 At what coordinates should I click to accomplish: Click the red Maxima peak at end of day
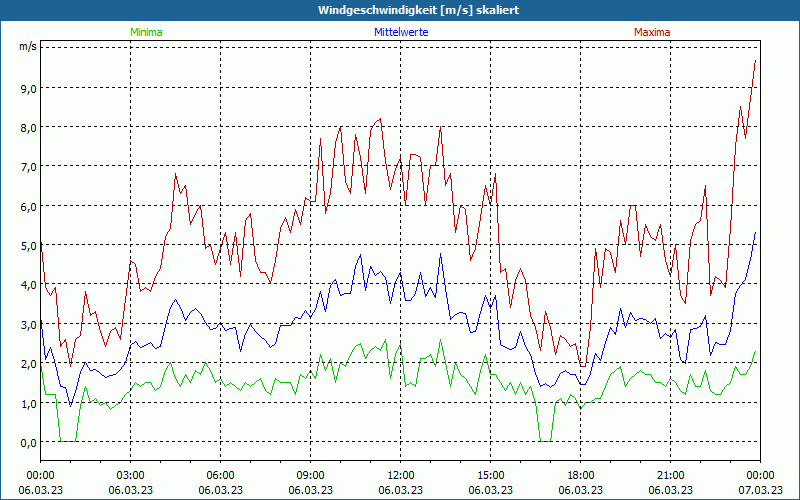tap(755, 60)
